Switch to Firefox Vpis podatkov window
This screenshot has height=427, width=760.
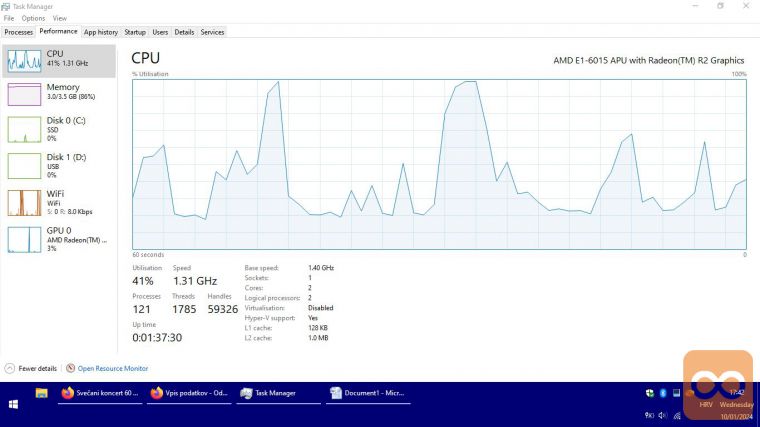189,393
